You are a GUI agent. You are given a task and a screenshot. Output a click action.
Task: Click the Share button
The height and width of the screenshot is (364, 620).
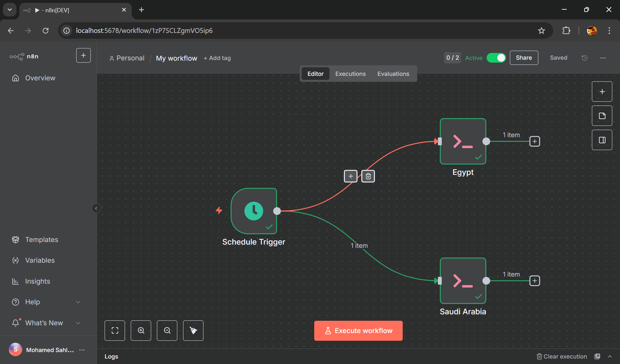click(524, 58)
